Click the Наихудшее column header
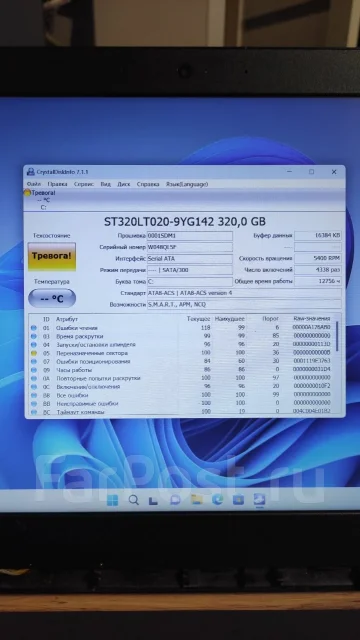This screenshot has height=640, width=360. point(230,319)
